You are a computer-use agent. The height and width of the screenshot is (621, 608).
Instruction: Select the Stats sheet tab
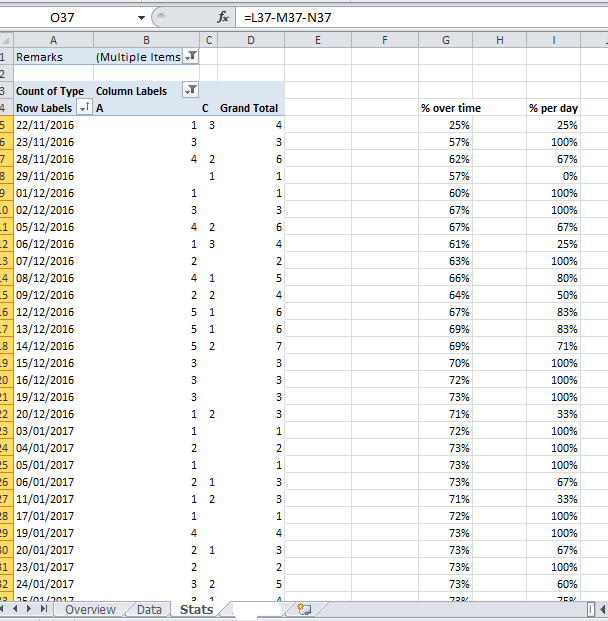tap(196, 610)
